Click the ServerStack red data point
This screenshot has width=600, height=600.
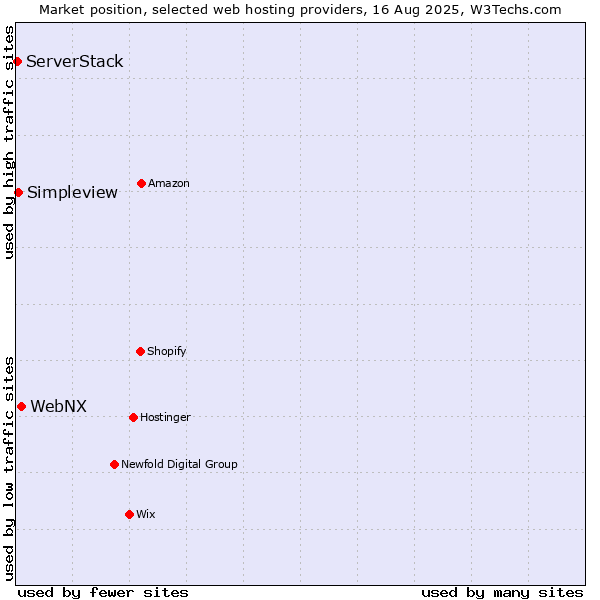click(x=17, y=62)
